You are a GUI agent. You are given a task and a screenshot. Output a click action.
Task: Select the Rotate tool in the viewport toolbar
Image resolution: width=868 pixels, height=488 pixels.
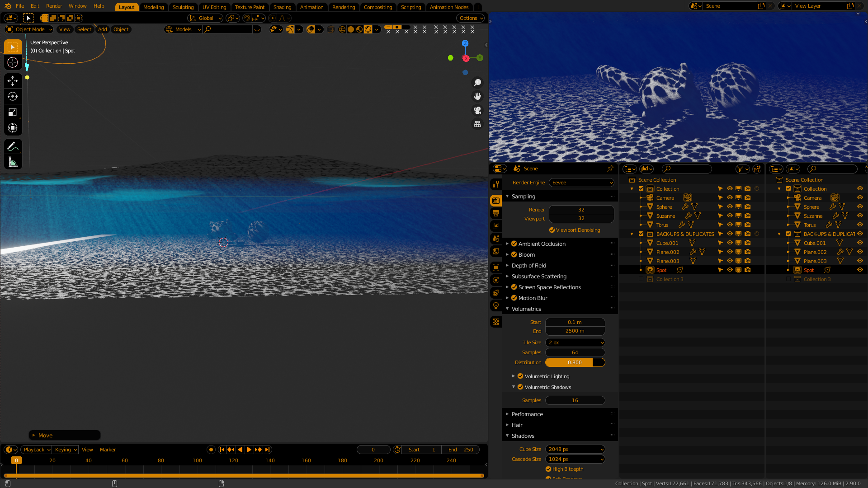[13, 96]
